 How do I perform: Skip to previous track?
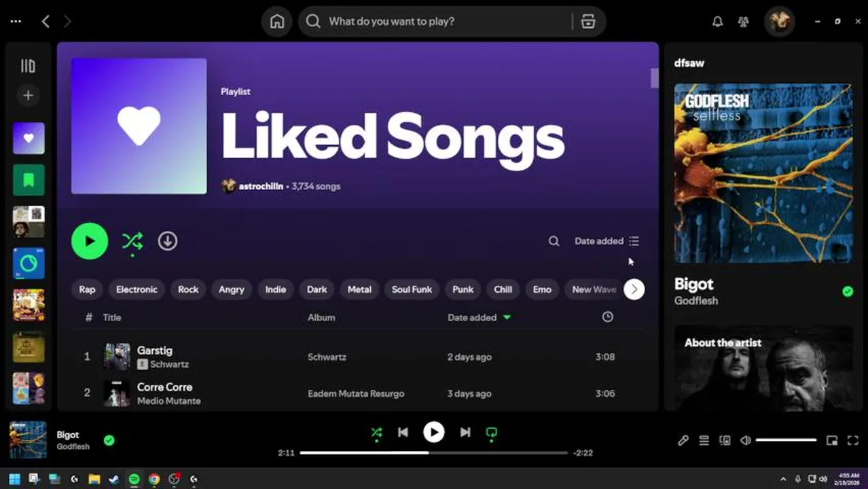pos(403,432)
